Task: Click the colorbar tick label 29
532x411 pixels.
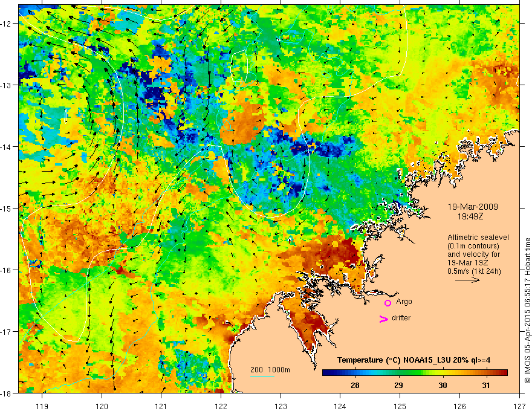Action: [x=398, y=385]
